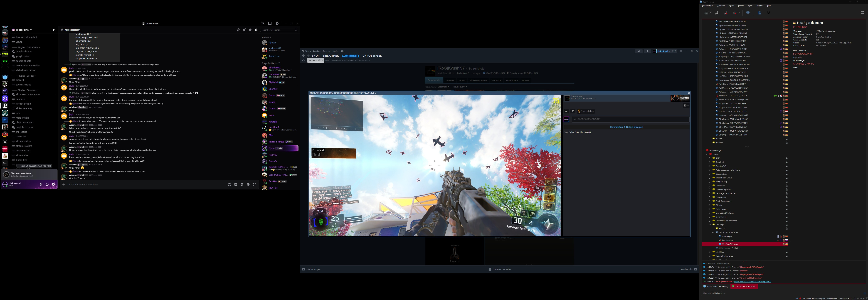Mute microphone in Discord user panel
Screen dimensions: 868x300
tap(41, 184)
